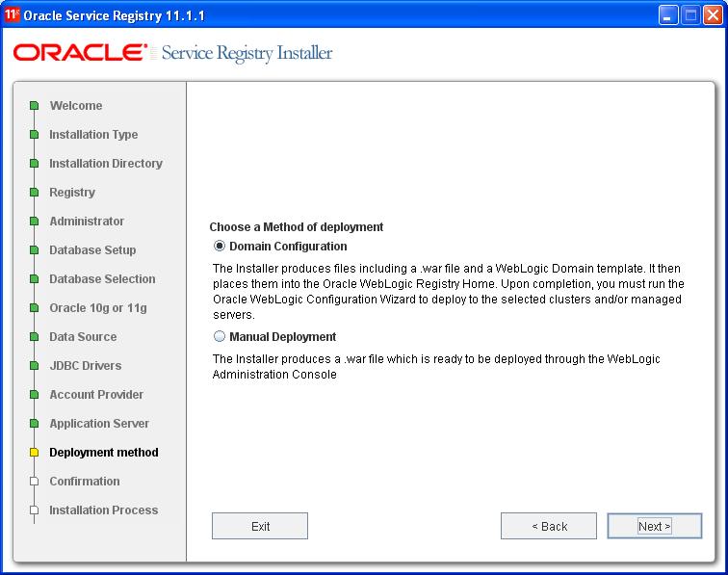728x575 pixels.
Task: Click the Administrator step label
Action: pyautogui.click(x=87, y=222)
